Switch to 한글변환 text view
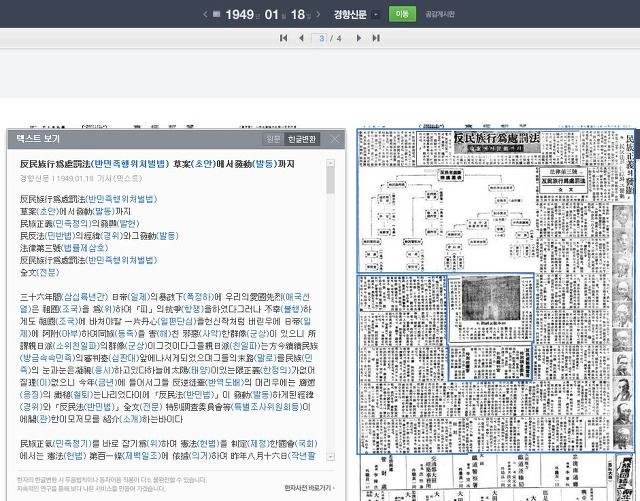Screen dimensions: 640x501 [x=302, y=139]
